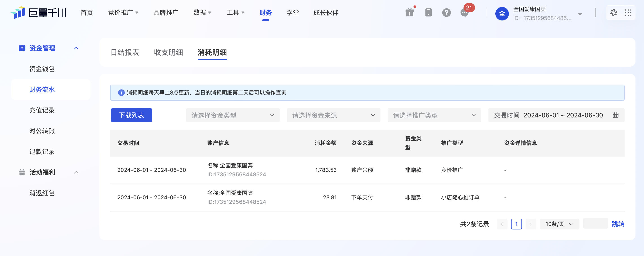Click the 下载列表 button
Screen dimensions: 644x256
click(x=131, y=115)
